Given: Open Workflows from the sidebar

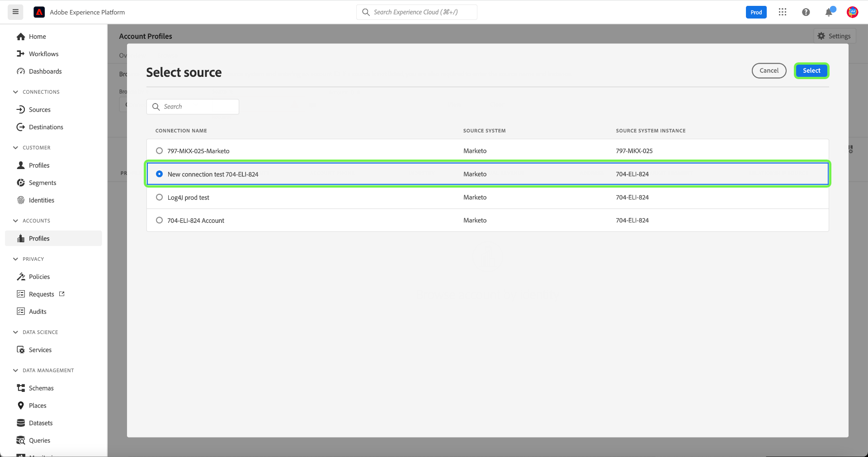Looking at the screenshot, I should pos(44,54).
